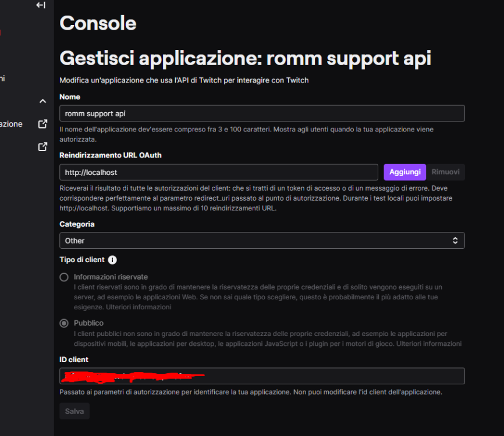Click the Pubblico option label
This screenshot has height=436, width=504.
pos(88,323)
